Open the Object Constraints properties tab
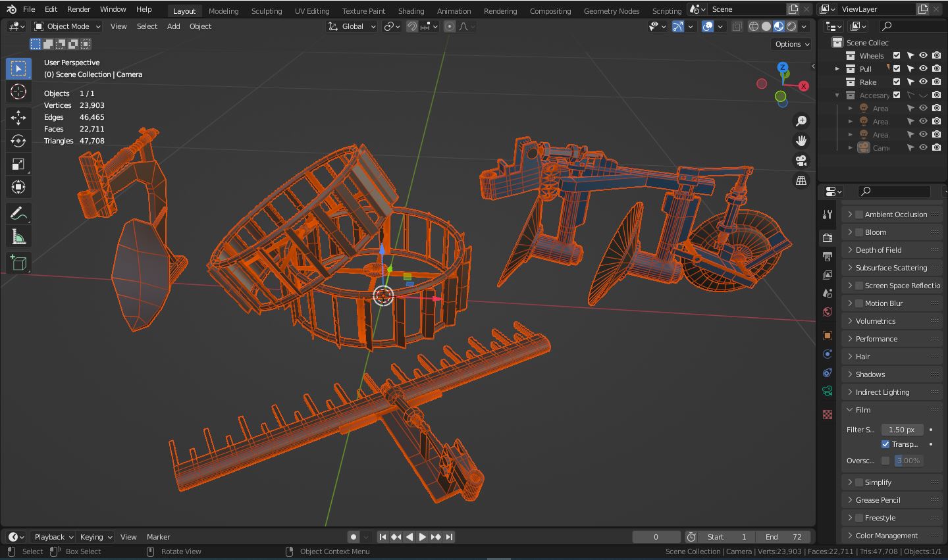The image size is (948, 560). pos(828,372)
